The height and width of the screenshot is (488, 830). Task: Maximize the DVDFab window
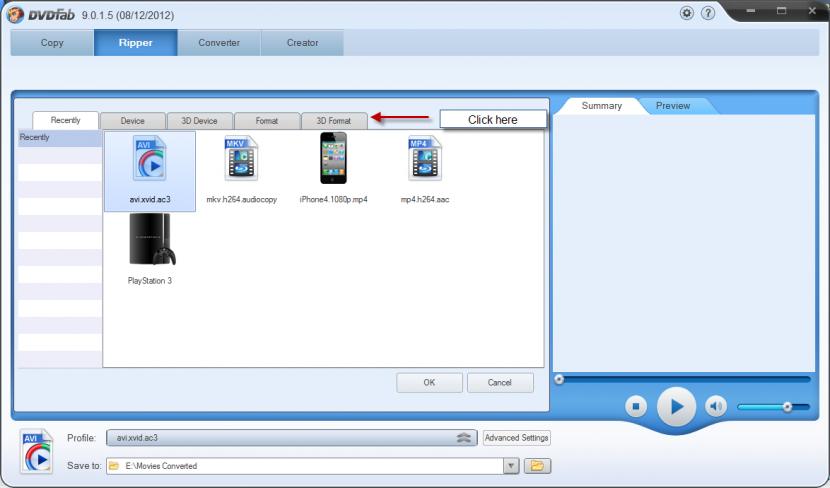(781, 11)
